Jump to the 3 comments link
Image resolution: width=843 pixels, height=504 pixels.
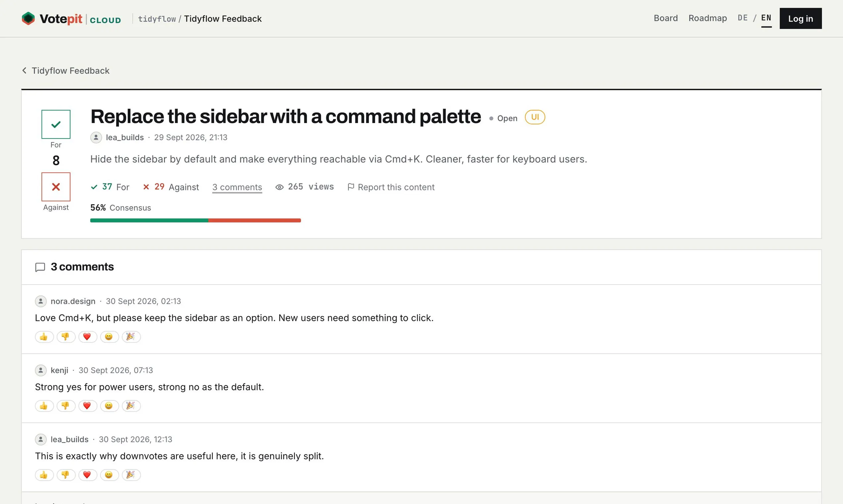point(237,187)
